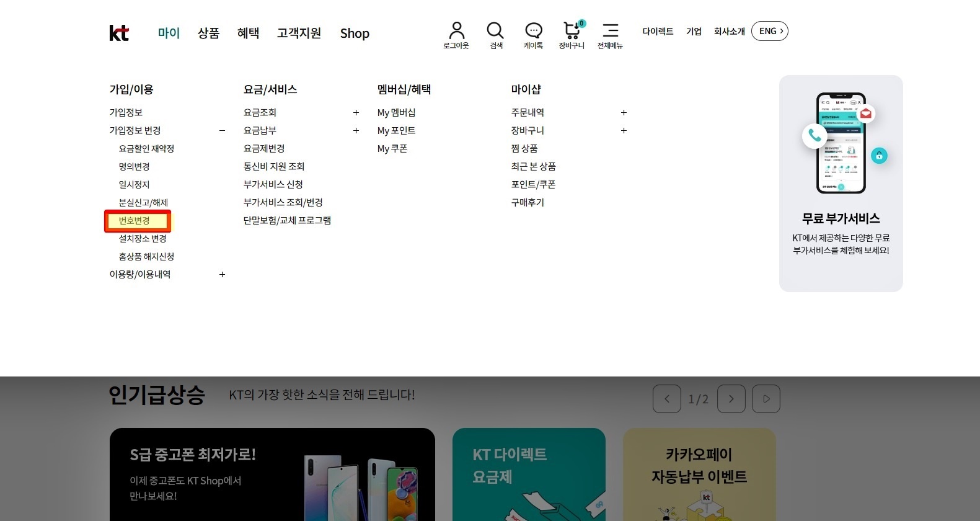Open 단말보험/교체 프로그램 item
Viewport: 980px width, 521px height.
[287, 220]
